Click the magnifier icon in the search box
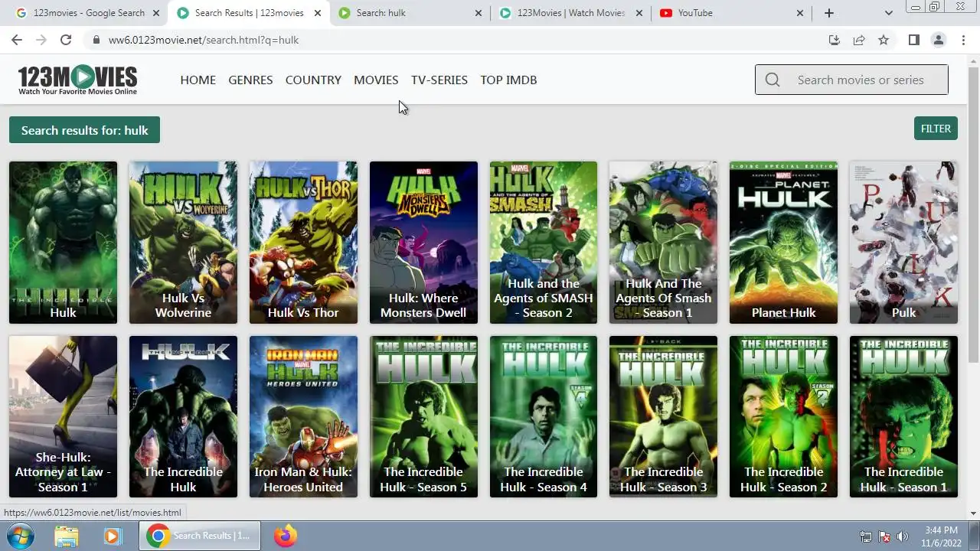The height and width of the screenshot is (551, 980). coord(773,80)
